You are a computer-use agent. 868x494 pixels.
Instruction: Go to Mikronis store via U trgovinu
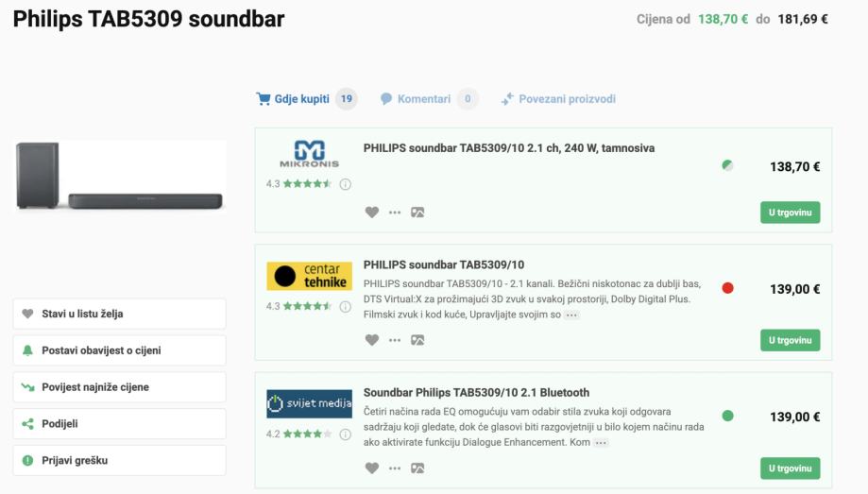click(x=790, y=213)
